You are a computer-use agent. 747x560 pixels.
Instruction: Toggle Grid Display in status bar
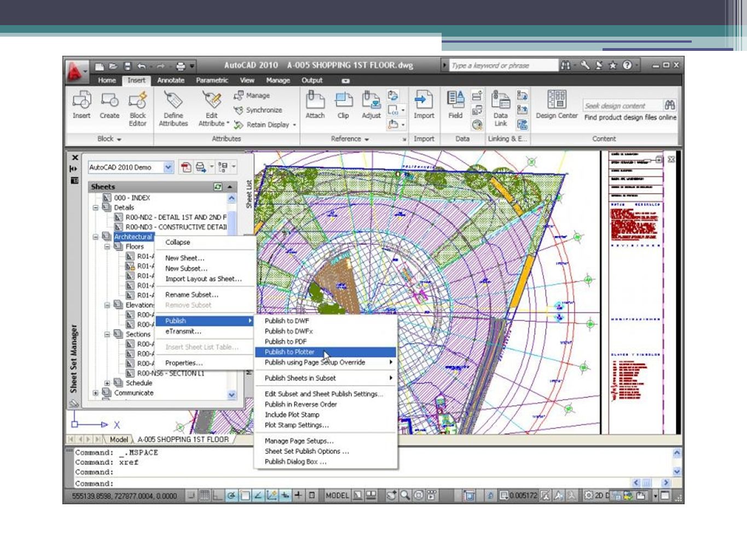pyautogui.click(x=204, y=495)
